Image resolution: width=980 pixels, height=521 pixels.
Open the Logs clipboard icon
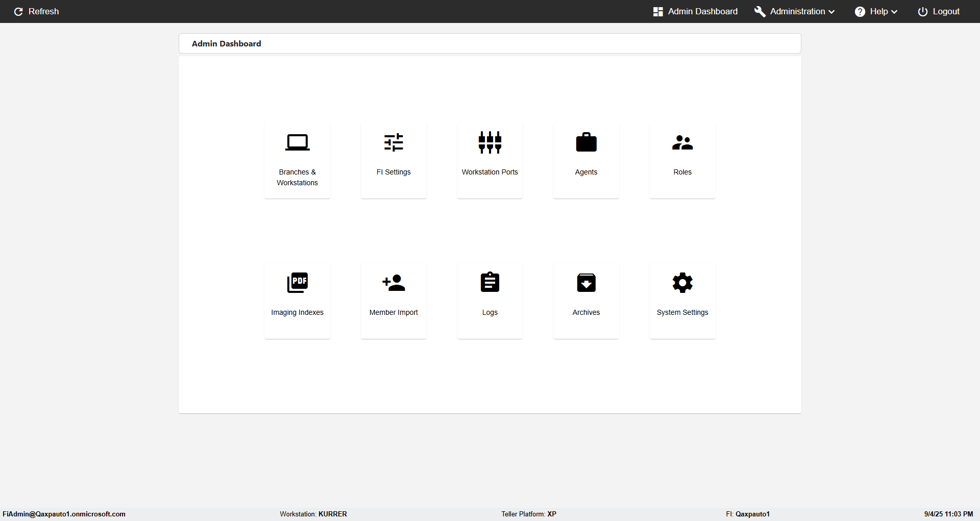[490, 282]
